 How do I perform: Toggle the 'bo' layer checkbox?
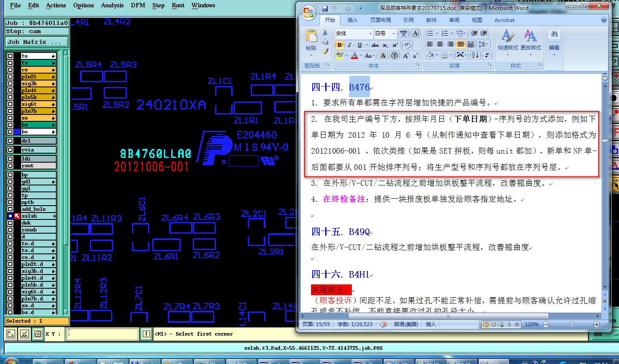tap(10, 132)
